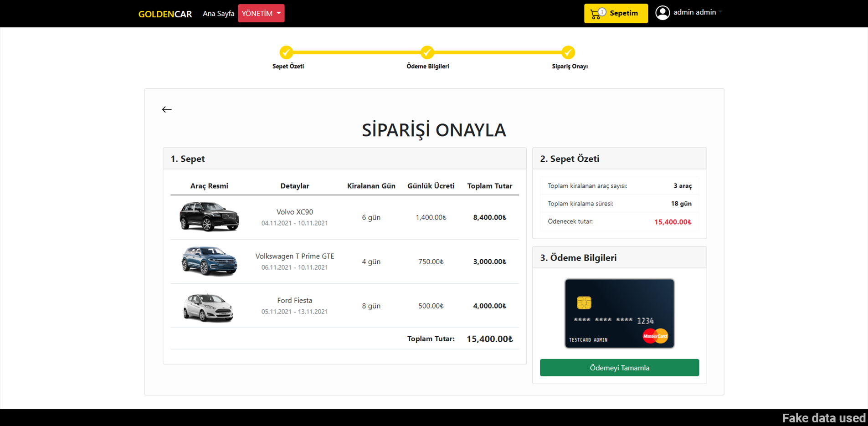Click the Volvo XC90 name text
The width and height of the screenshot is (868, 426).
coord(295,212)
